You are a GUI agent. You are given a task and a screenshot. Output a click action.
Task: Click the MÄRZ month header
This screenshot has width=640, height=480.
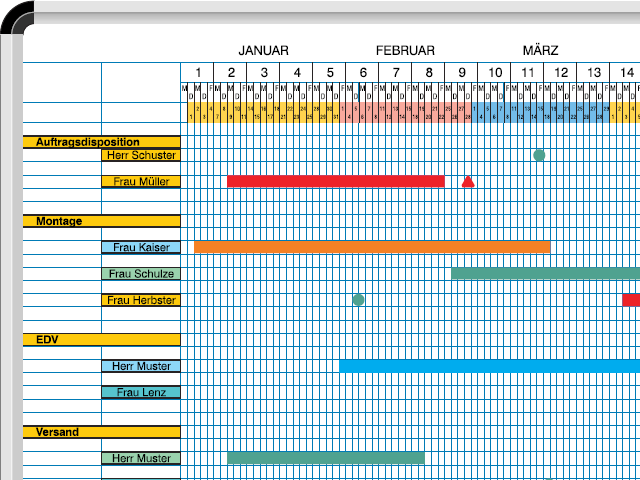click(x=540, y=50)
